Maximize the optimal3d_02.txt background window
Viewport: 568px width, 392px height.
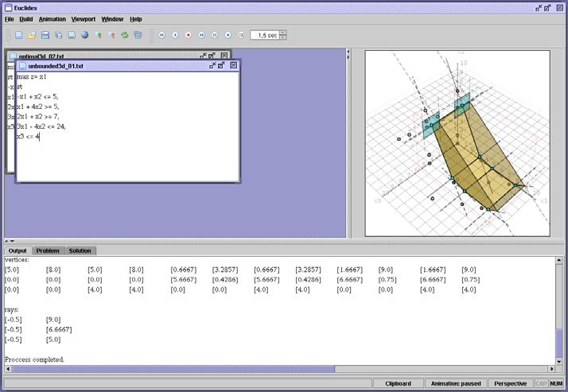click(x=212, y=56)
